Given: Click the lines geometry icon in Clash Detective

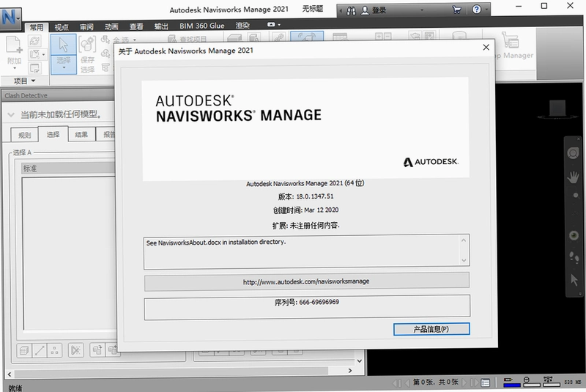Looking at the screenshot, I should [x=40, y=350].
